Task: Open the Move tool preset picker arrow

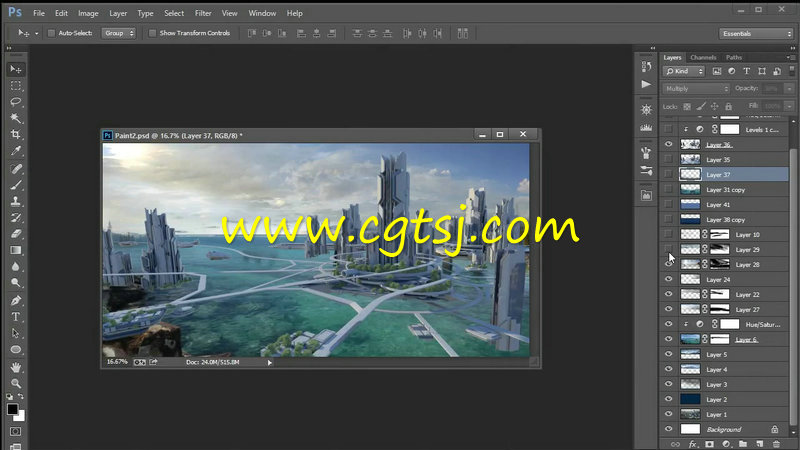Action: point(36,34)
